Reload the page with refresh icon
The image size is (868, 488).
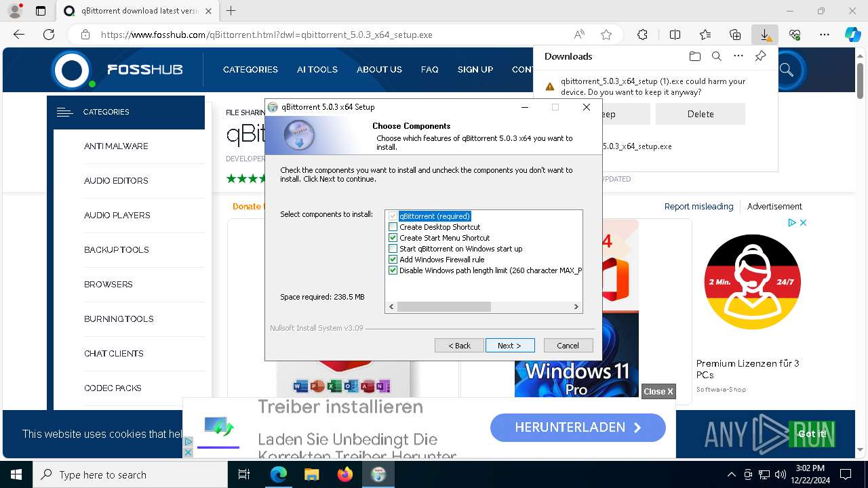tap(49, 35)
